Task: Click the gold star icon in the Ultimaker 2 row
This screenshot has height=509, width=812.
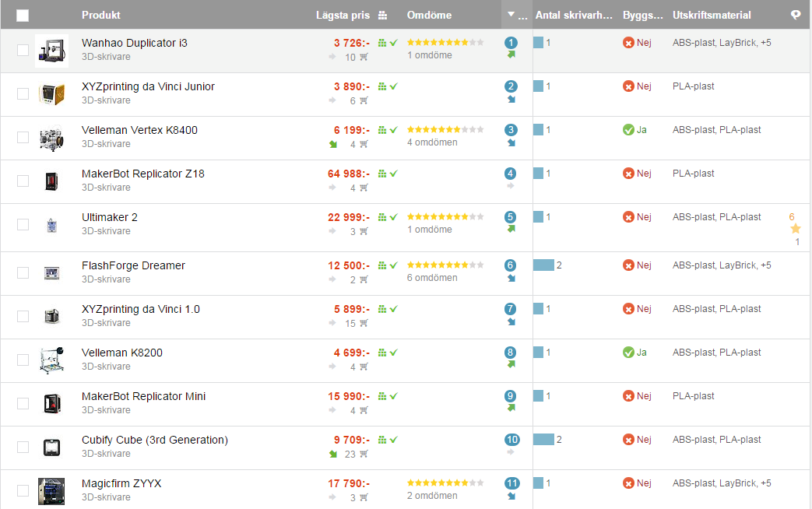Action: (x=796, y=228)
